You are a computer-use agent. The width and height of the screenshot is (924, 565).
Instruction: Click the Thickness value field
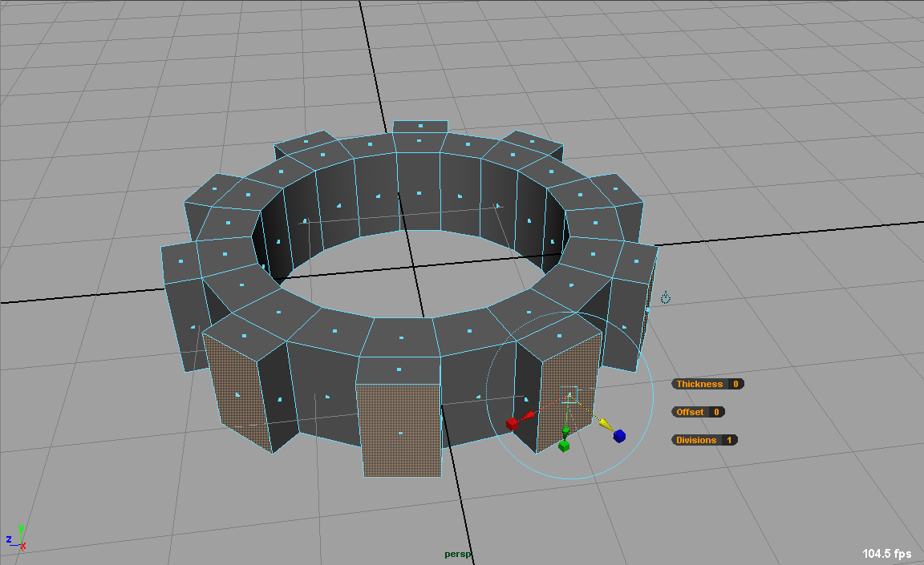pos(735,384)
